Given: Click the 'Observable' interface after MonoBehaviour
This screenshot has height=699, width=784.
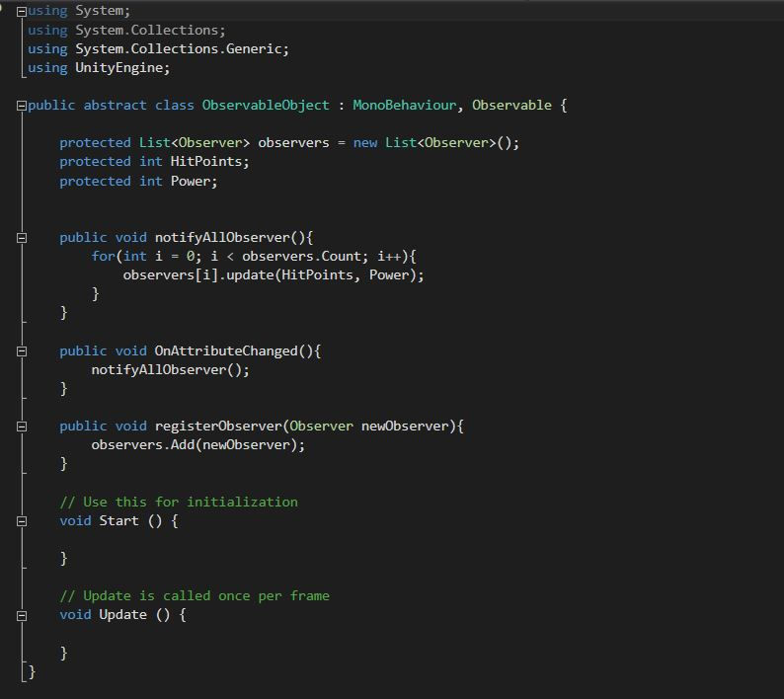Looking at the screenshot, I should [512, 105].
